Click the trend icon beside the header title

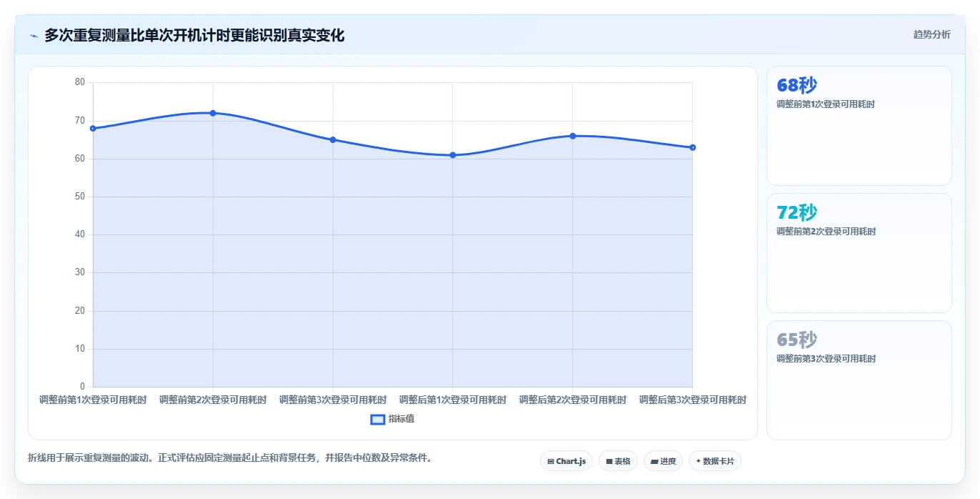[34, 36]
